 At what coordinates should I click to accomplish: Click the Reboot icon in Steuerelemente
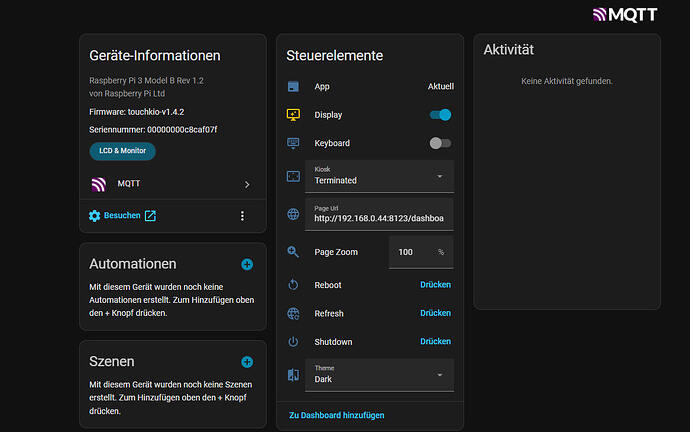click(x=293, y=285)
